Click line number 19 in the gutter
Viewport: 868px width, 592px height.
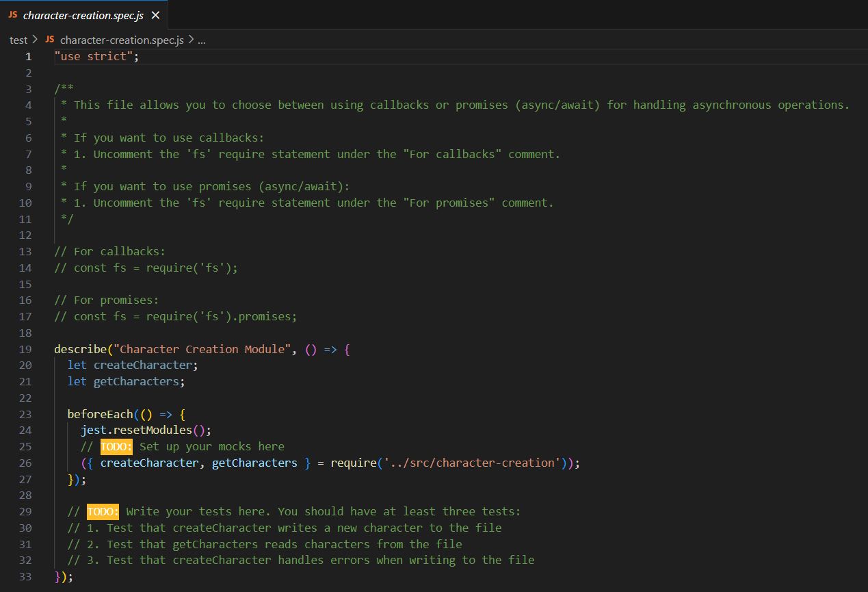pos(25,349)
